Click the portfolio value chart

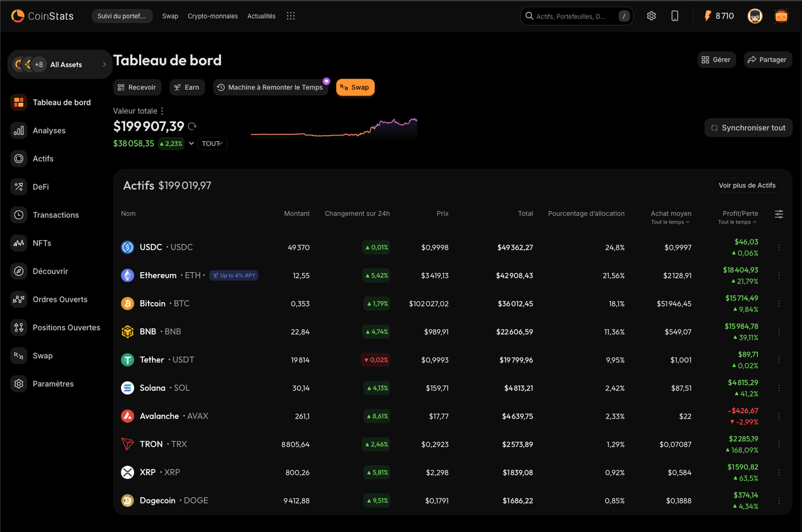point(334,129)
